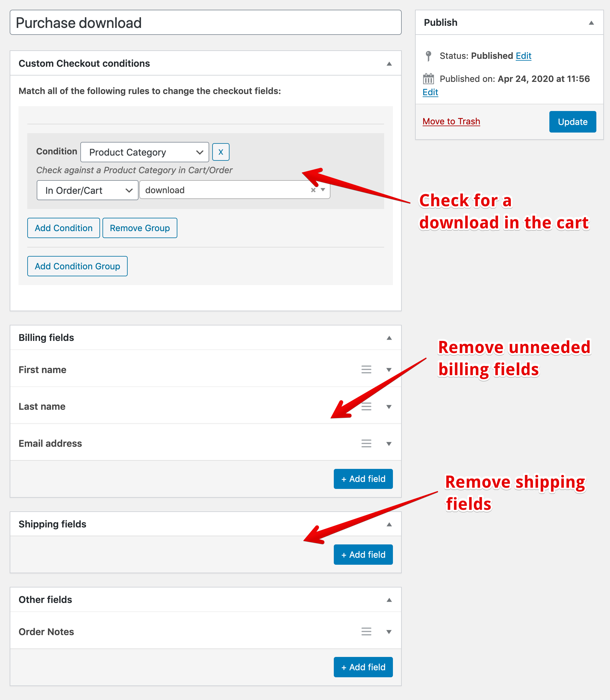The height and width of the screenshot is (700, 610).
Task: Edit the published status
Action: pos(523,56)
